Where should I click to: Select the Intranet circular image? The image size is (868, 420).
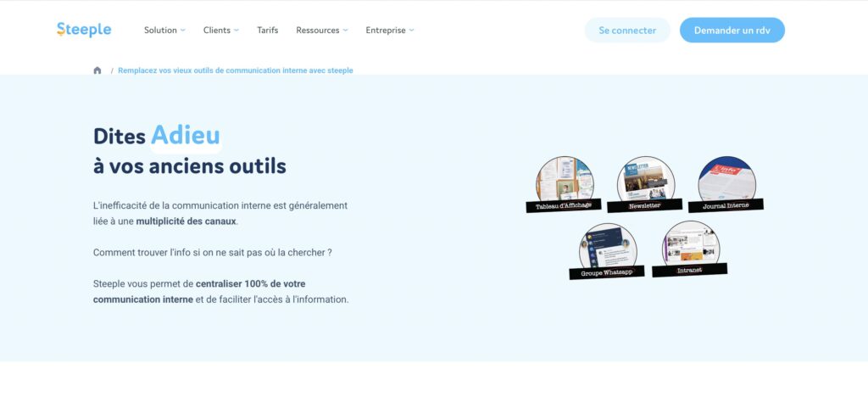[691, 245]
